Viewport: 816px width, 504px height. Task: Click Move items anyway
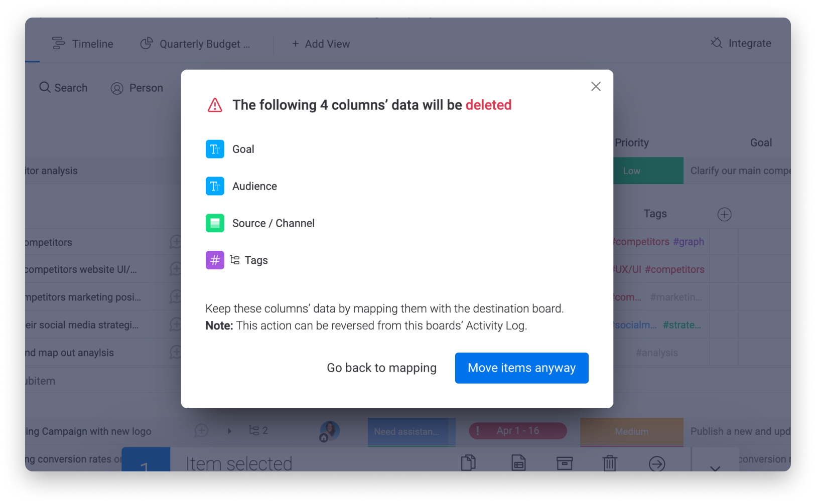(x=521, y=368)
